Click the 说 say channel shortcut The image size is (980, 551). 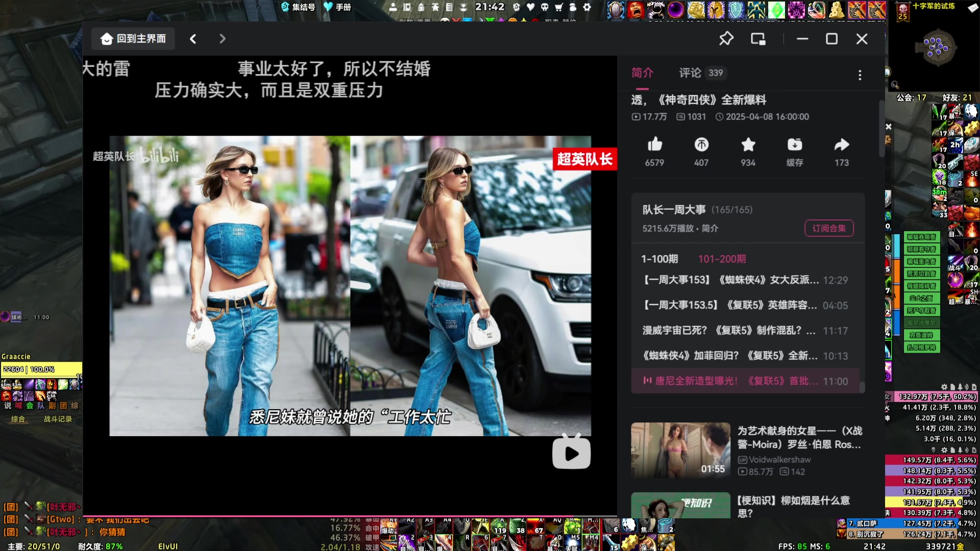coord(8,406)
